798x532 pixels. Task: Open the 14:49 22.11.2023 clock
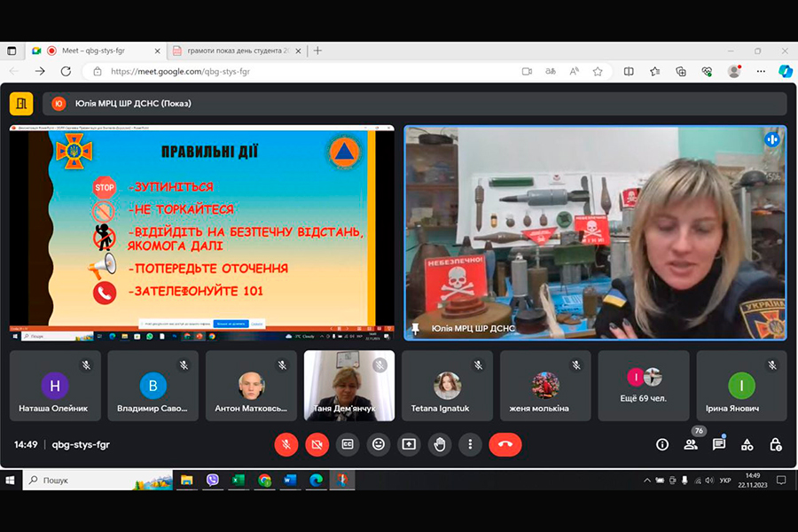click(753, 480)
